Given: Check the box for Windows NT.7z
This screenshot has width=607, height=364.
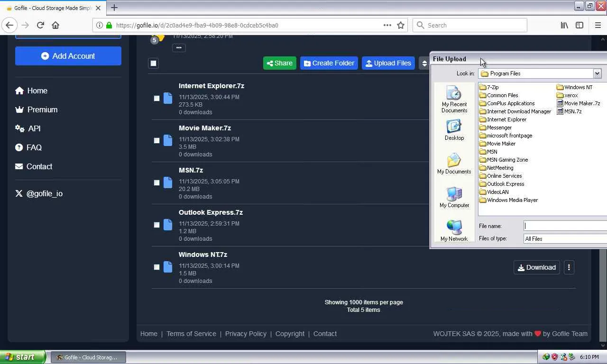Looking at the screenshot, I should coord(156,267).
